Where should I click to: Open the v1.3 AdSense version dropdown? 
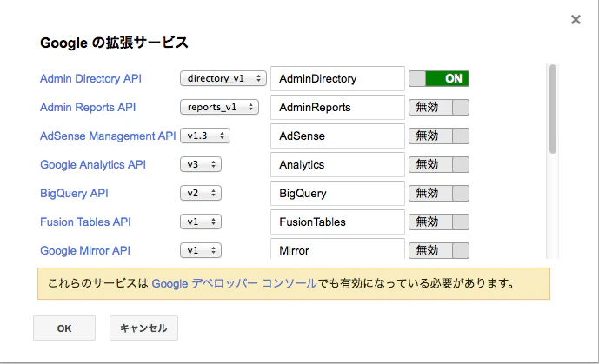205,136
